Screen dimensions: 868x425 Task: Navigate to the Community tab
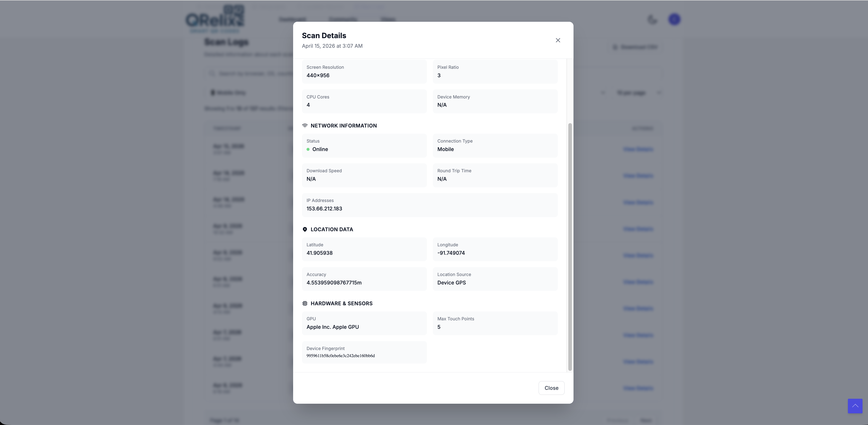click(343, 19)
